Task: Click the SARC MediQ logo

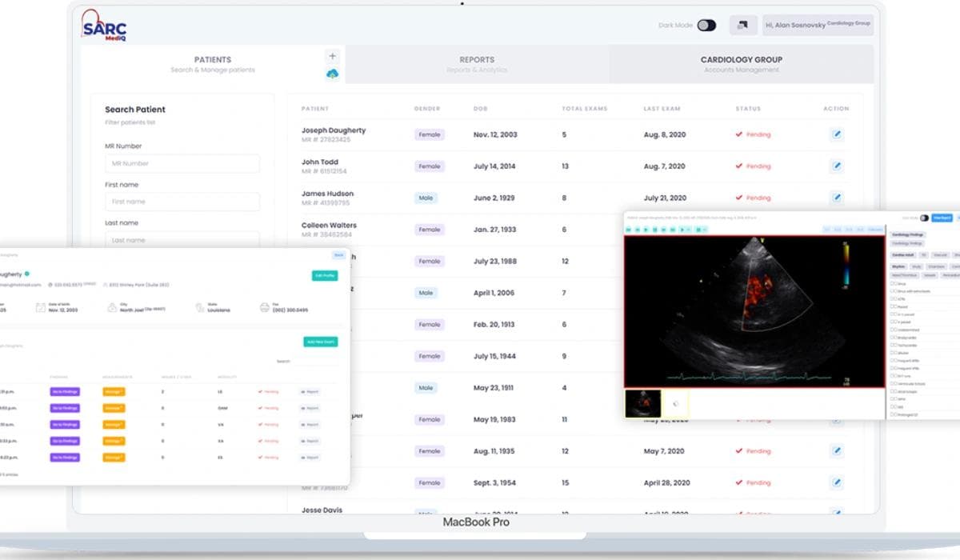Action: [104, 26]
